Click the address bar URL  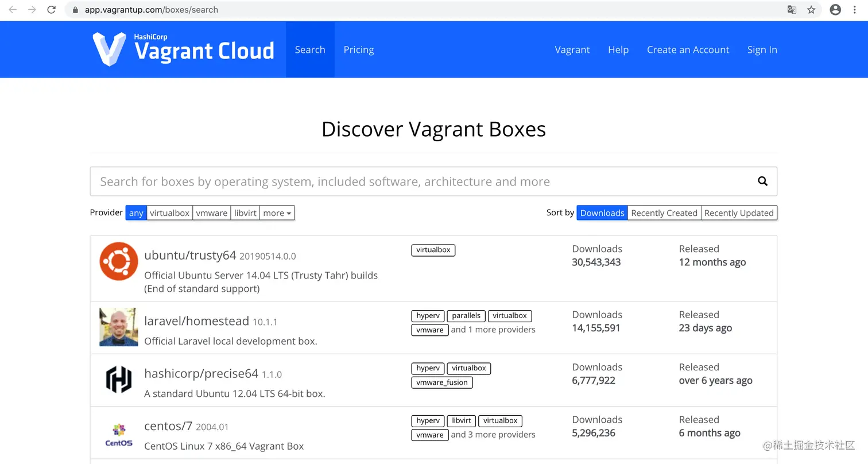point(152,10)
